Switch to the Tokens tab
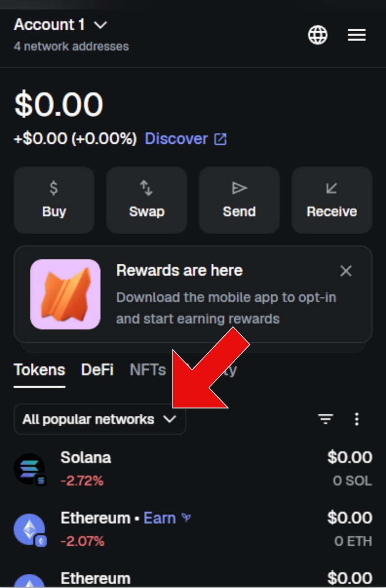 (40, 370)
